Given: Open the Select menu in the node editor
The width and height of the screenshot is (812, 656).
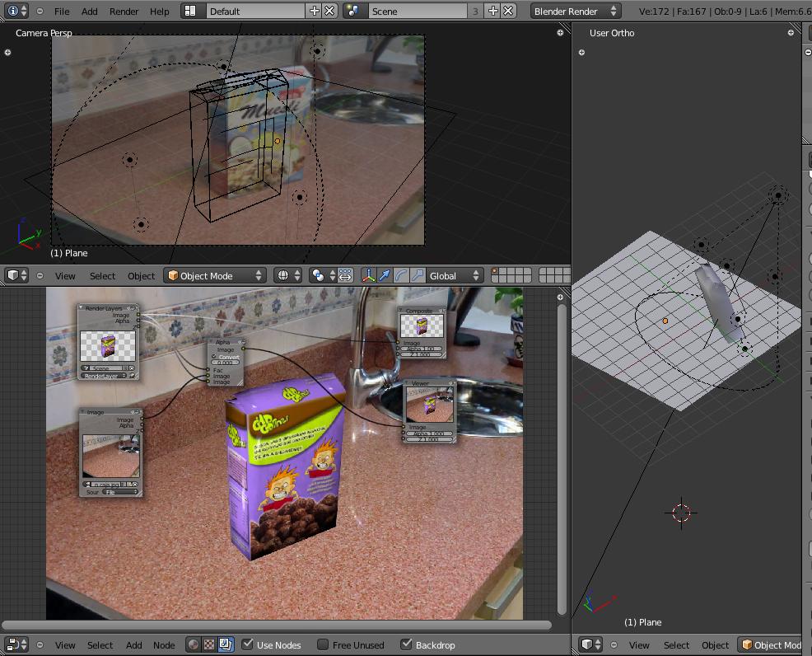Looking at the screenshot, I should tap(100, 645).
